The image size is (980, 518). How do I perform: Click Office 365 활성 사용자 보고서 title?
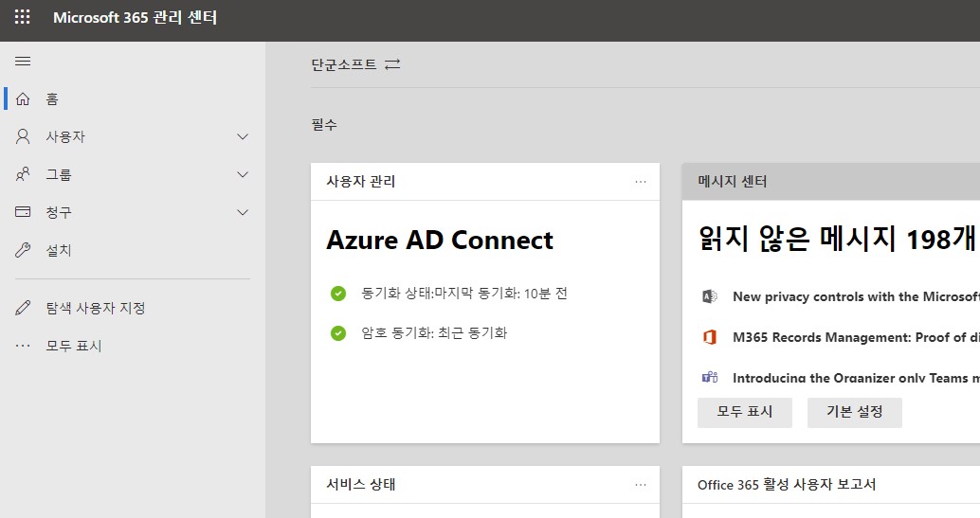click(787, 485)
